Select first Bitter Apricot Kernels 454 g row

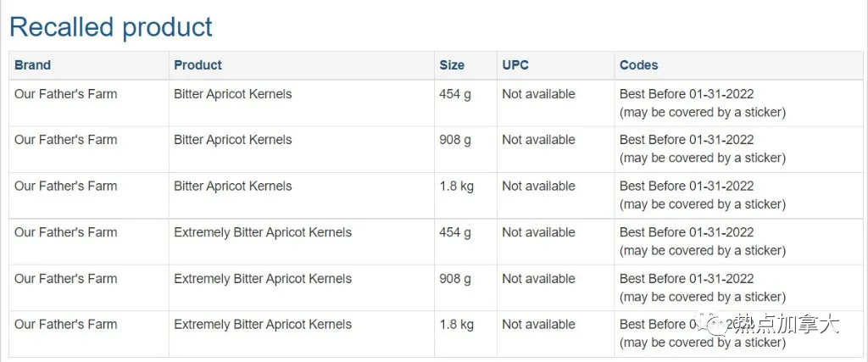click(437, 103)
